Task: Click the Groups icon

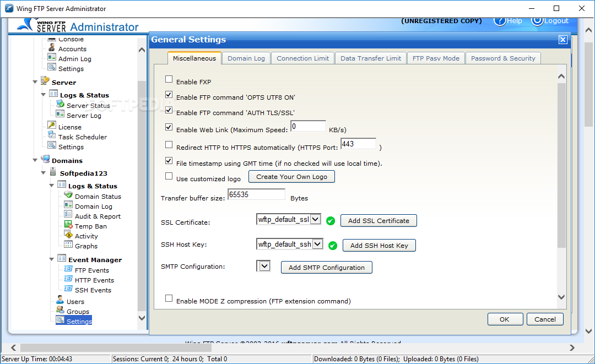Action: [x=60, y=310]
